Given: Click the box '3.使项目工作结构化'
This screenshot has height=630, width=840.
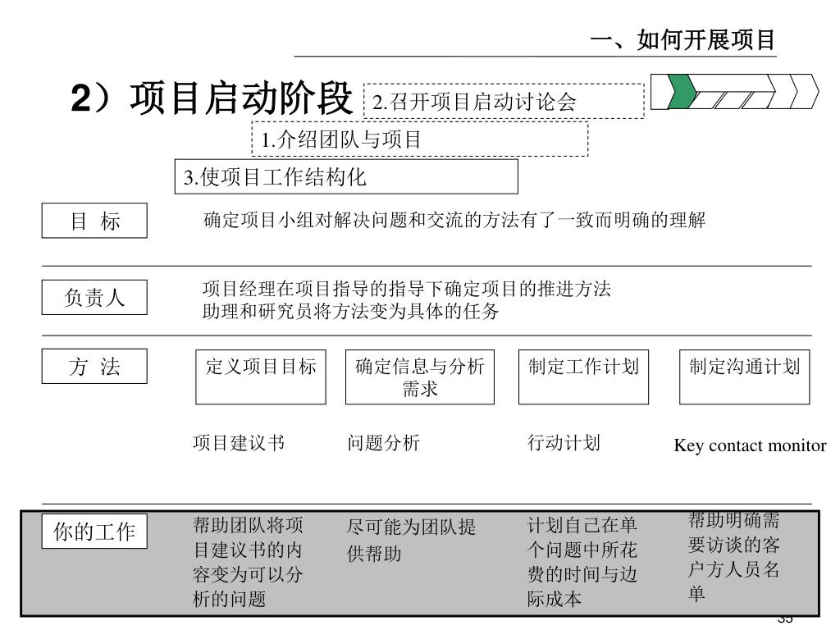Looking at the screenshot, I should 346,176.
